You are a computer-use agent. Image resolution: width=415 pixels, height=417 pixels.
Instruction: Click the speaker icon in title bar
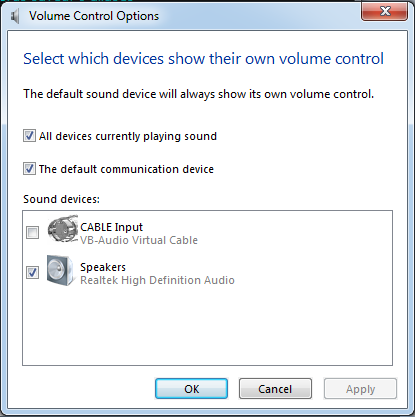click(15, 16)
